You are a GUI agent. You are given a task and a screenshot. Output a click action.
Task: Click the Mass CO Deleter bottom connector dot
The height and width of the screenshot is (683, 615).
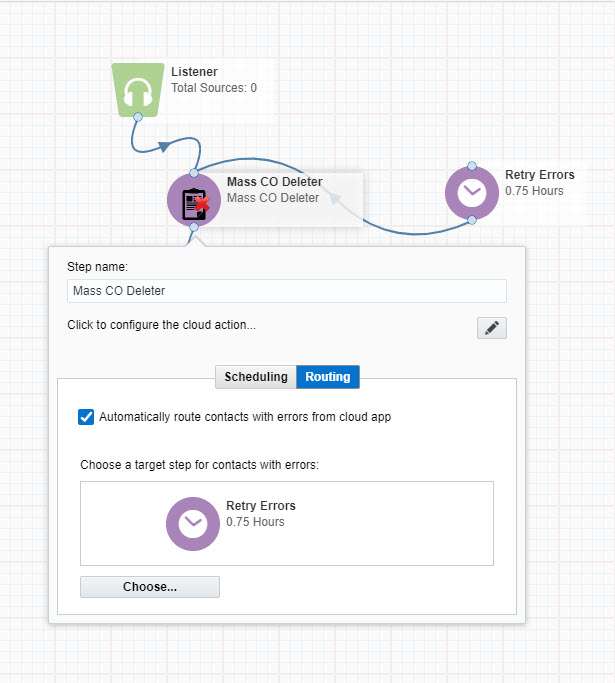tap(194, 227)
